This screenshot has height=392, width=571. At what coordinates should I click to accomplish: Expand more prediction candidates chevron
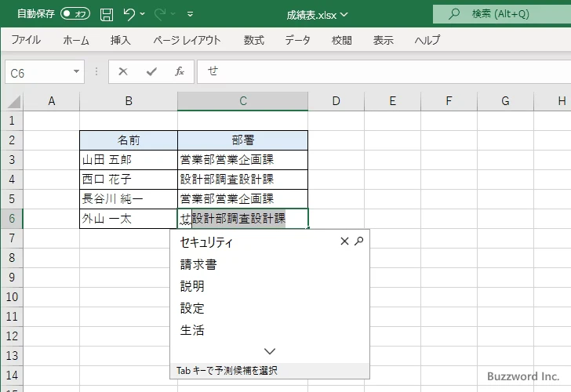[x=270, y=351]
